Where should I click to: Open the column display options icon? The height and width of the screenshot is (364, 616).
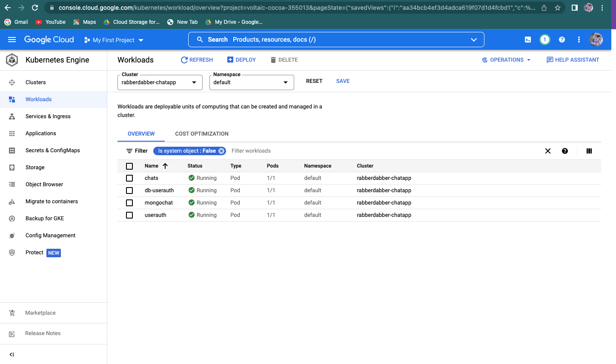(589, 151)
